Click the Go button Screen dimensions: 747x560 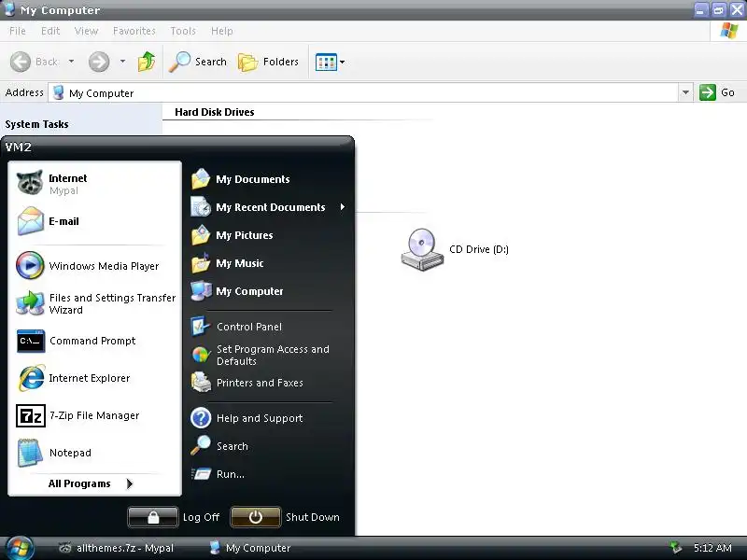tap(717, 92)
